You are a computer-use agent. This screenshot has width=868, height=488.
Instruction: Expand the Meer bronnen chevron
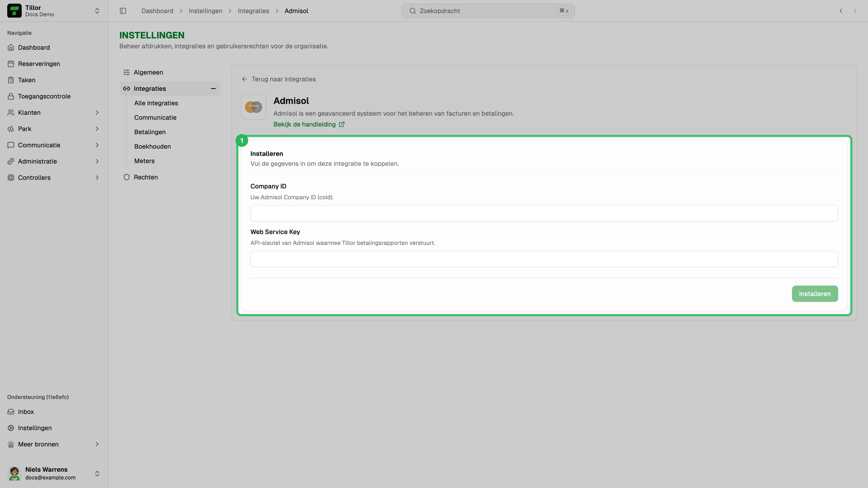point(97,444)
